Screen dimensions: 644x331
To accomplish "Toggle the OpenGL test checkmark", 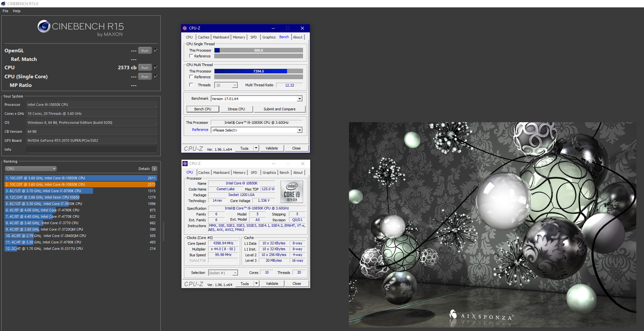I will click(x=156, y=50).
